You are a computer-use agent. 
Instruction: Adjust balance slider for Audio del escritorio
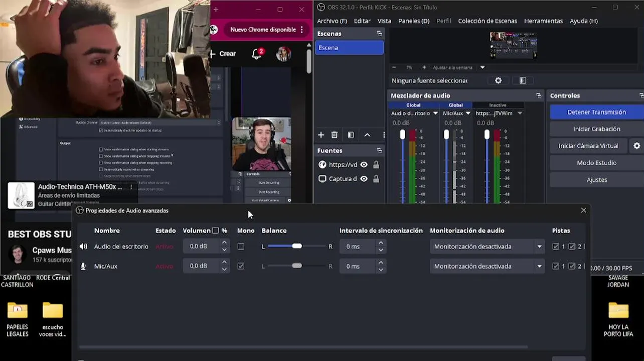click(x=297, y=246)
